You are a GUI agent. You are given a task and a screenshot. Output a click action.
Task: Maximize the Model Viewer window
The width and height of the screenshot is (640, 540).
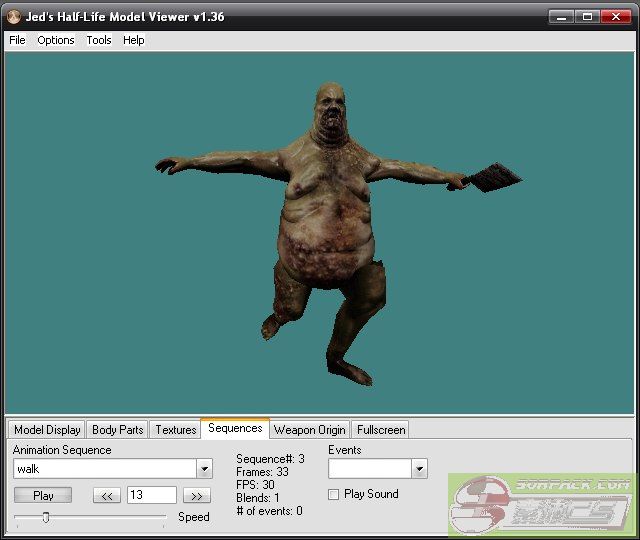tap(586, 16)
